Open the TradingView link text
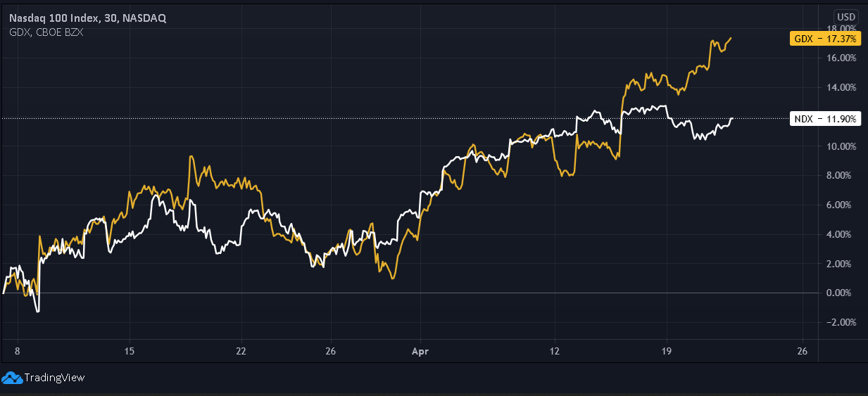868x396 pixels. point(54,378)
